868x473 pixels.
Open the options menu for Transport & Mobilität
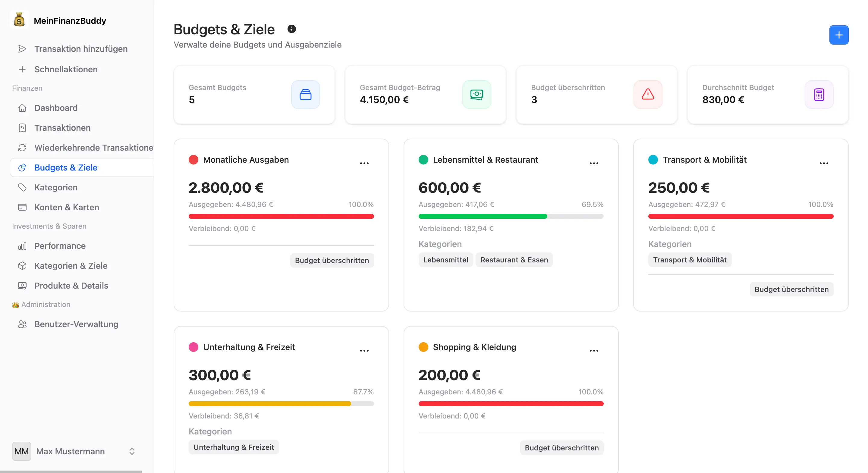[x=824, y=163]
